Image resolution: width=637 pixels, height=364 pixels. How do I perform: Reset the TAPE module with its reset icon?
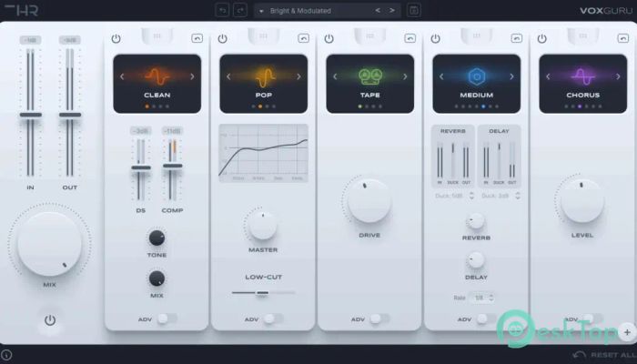[x=410, y=38]
